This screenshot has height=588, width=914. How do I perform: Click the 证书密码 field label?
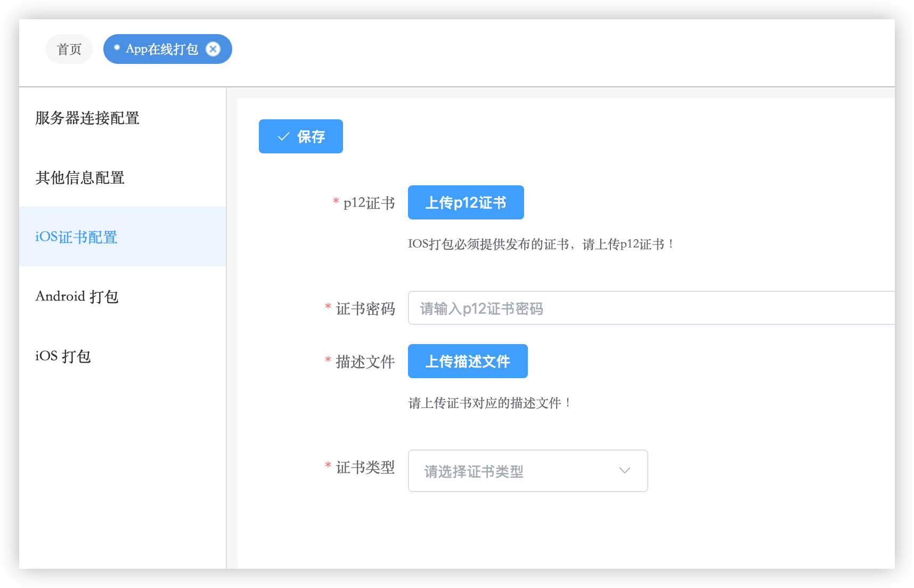click(365, 308)
